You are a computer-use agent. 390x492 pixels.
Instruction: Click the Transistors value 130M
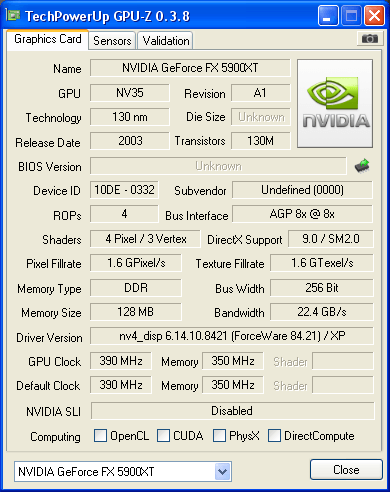pos(261,141)
